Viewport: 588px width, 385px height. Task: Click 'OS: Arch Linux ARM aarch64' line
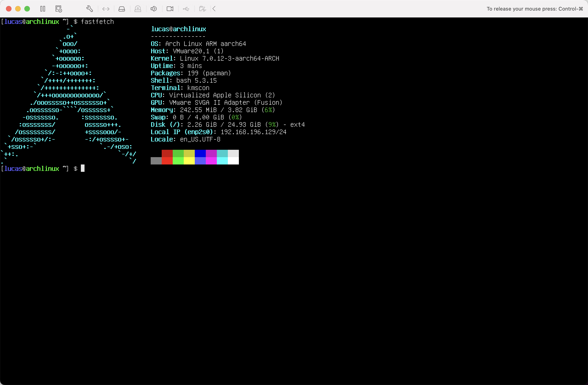(198, 44)
